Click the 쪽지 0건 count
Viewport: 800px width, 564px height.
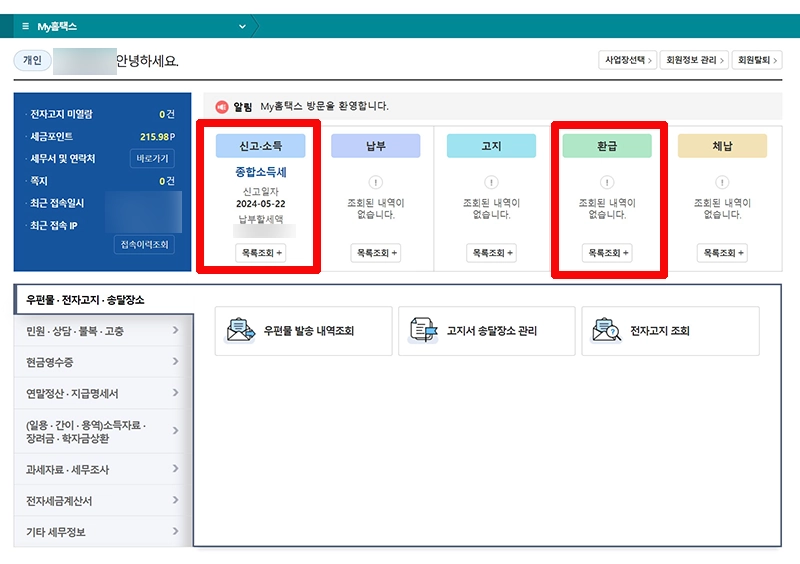[167, 181]
